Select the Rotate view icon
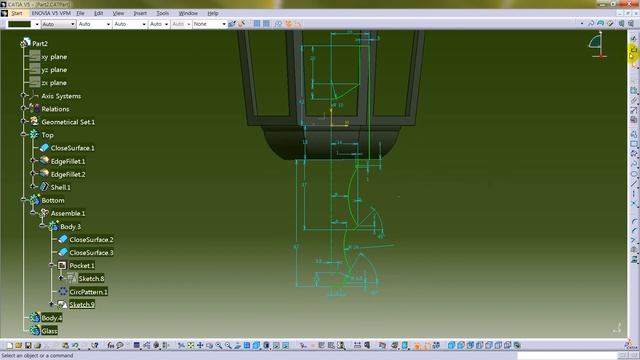The height and width of the screenshot is (360, 640). click(x=209, y=346)
